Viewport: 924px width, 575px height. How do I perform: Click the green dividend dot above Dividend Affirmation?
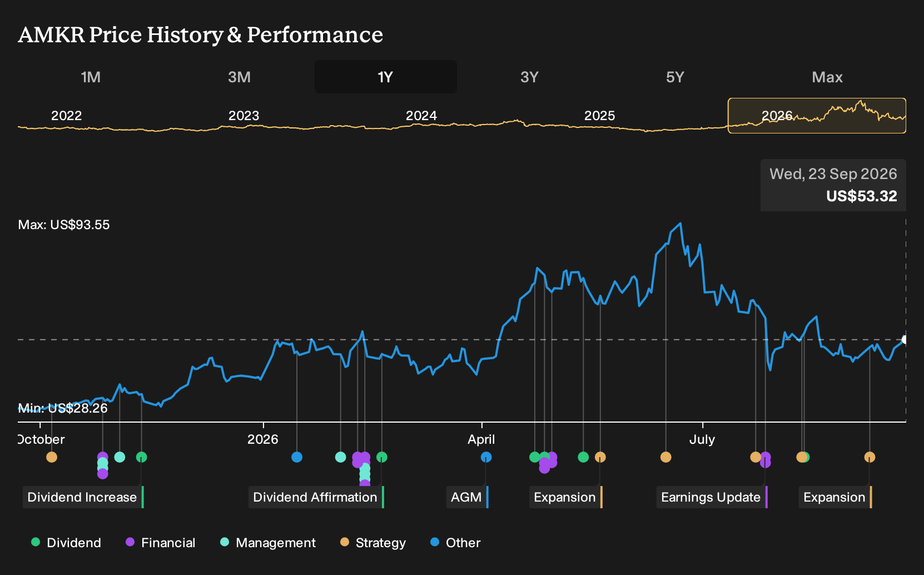pos(381,457)
